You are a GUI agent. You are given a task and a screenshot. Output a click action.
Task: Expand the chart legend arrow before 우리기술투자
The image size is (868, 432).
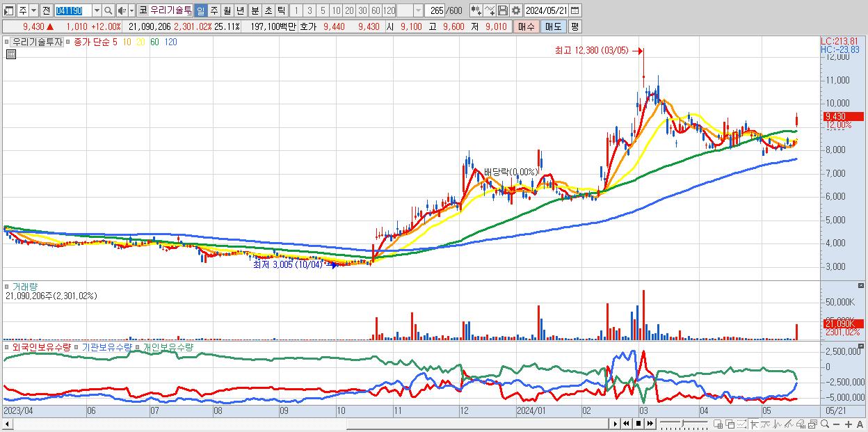click(x=7, y=42)
